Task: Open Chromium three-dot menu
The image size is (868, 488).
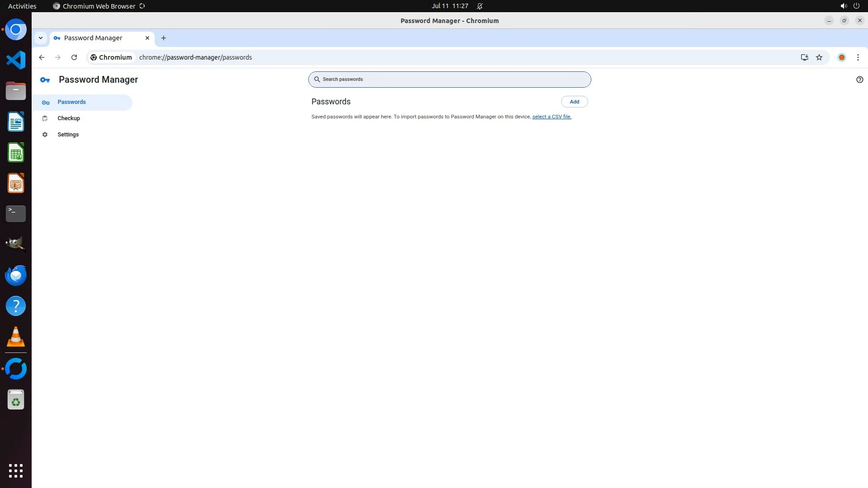Action: pos(858,57)
